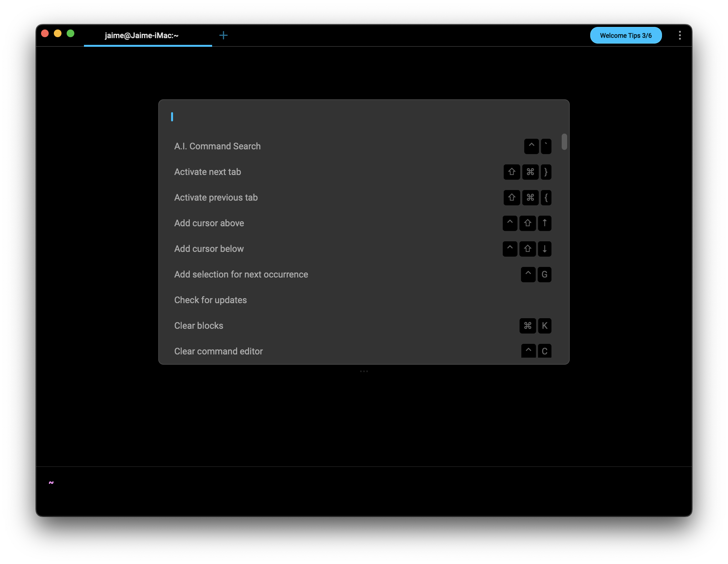Select Add cursor below command
728x564 pixels.
coord(209,249)
